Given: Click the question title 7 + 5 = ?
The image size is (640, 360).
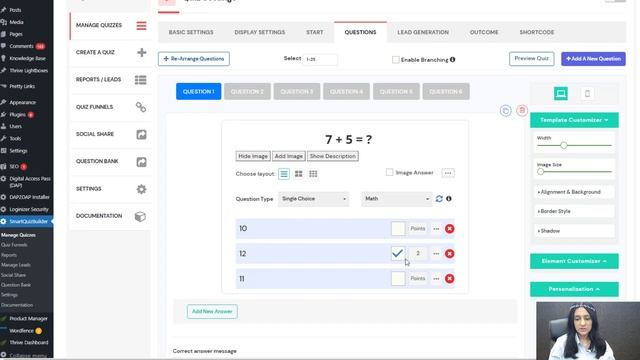Looking at the screenshot, I should [x=348, y=140].
